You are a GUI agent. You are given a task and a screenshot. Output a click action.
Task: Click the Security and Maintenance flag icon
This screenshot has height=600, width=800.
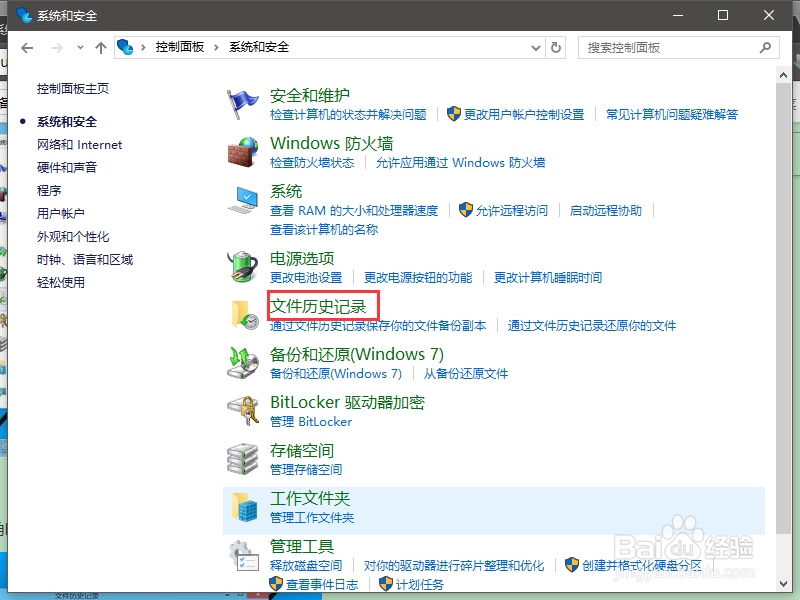point(242,105)
